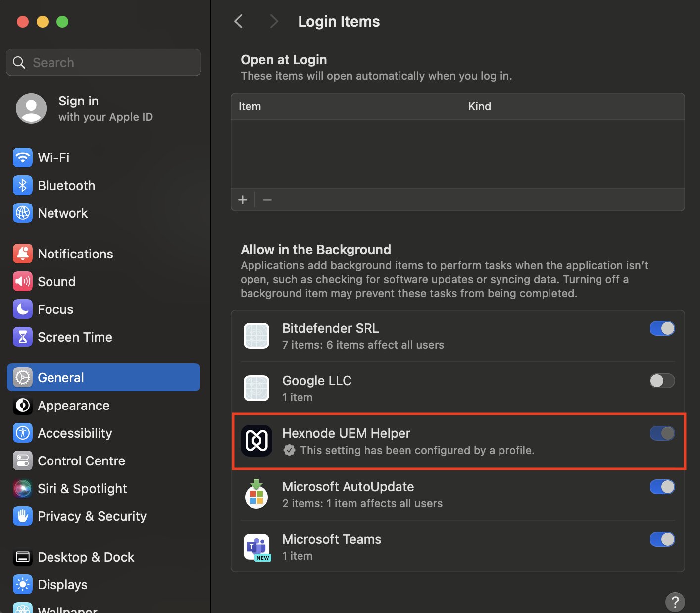The width and height of the screenshot is (700, 613).
Task: Click the Privacy & Security hand icon
Action: 23,516
